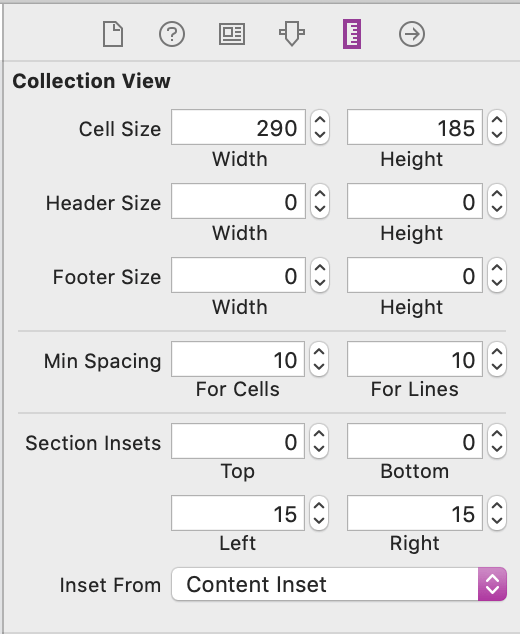Open the Quick Help inspector
520x634 pixels.
coord(172,34)
